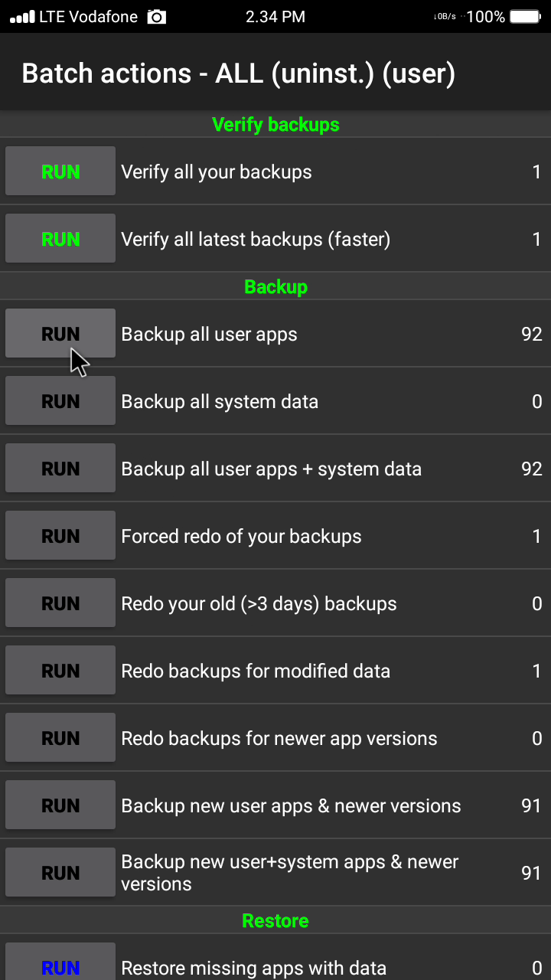Tap the 'Batch actions - ALL (uninst.) (user)' title
This screenshot has width=551, height=980.
[x=239, y=73]
